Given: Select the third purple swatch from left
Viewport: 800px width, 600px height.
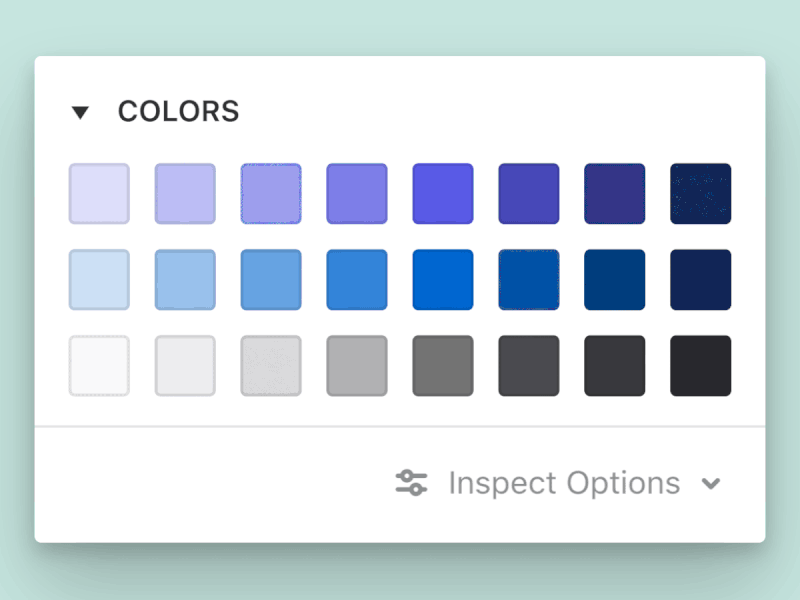Looking at the screenshot, I should (271, 193).
